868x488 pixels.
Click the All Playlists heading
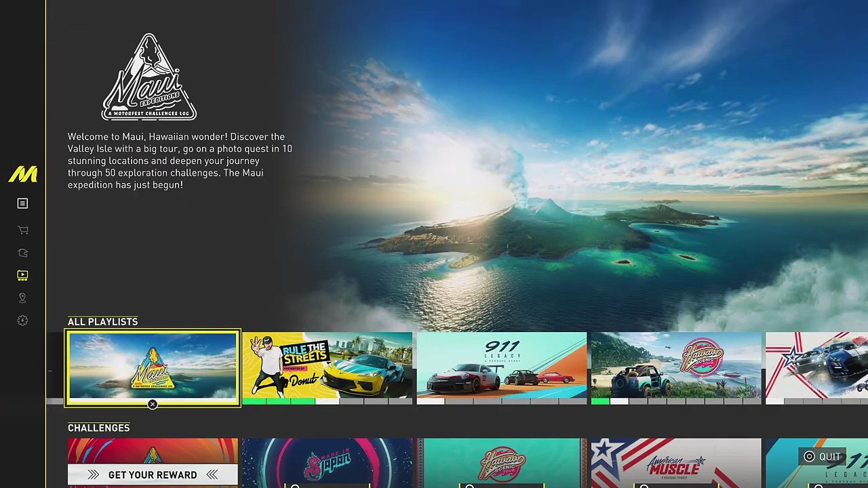(102, 322)
